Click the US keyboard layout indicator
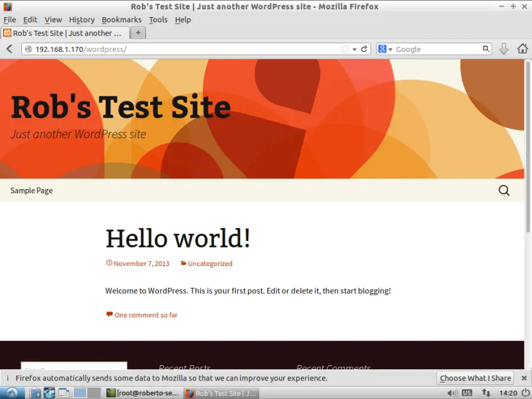The height and width of the screenshot is (399, 532). coord(467,393)
